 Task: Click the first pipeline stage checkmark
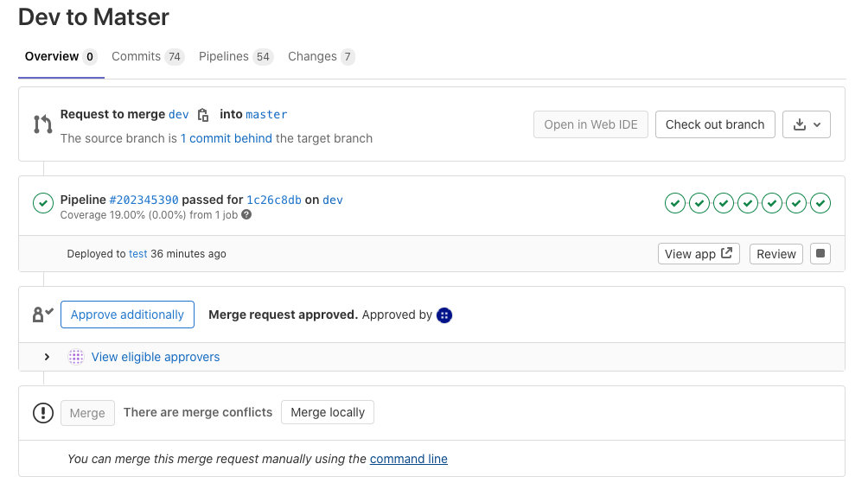point(675,203)
